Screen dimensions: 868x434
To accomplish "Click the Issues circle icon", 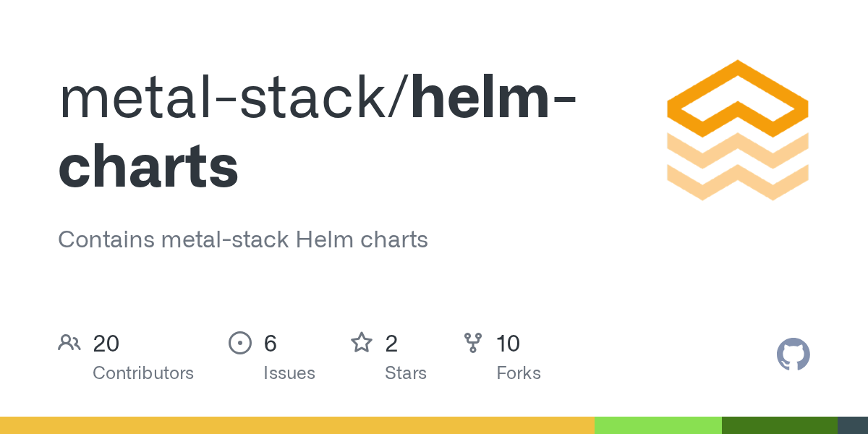I will point(239,343).
